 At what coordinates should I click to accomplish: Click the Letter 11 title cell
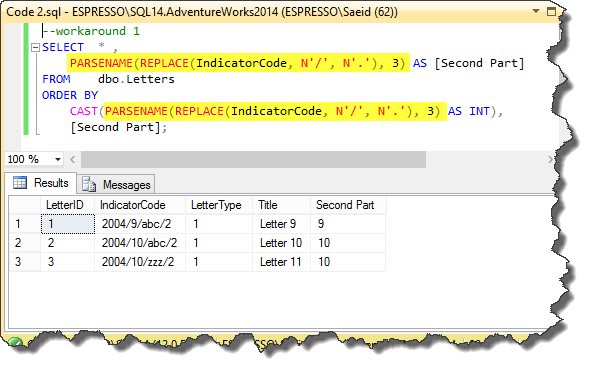282,262
